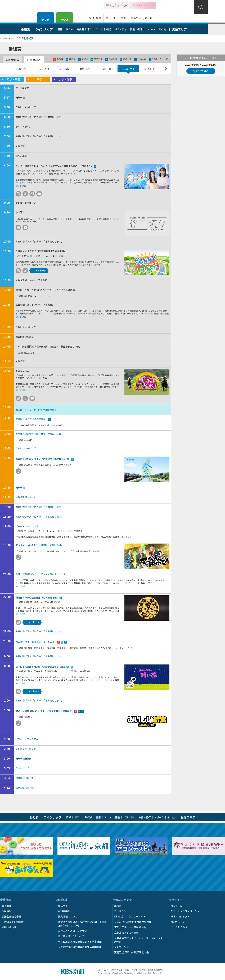
Task: Open the KBSホール footer link
Action: 176,906
